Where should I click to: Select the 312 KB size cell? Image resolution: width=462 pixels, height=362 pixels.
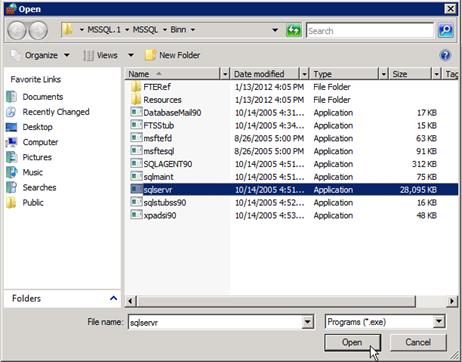pos(424,164)
